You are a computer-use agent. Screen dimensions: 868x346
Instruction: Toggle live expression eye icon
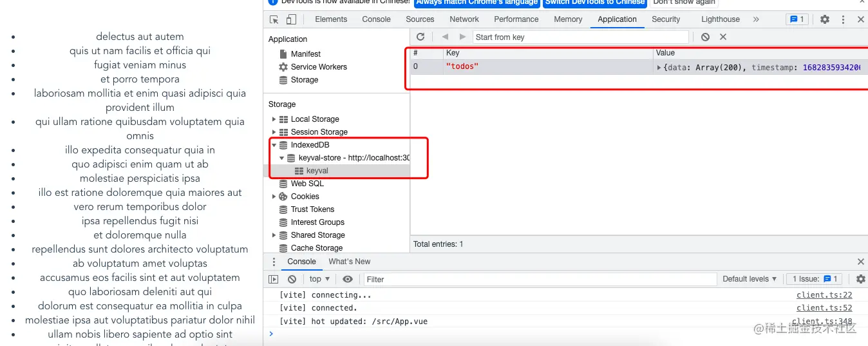pos(348,279)
